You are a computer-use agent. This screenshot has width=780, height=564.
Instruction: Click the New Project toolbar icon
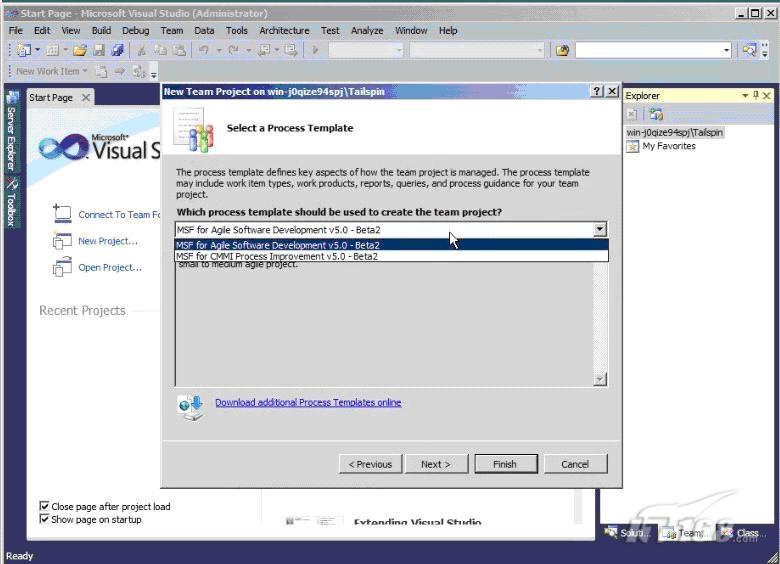click(23, 50)
